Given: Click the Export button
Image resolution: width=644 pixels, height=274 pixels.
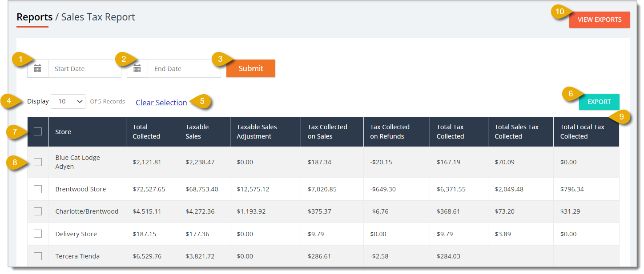Looking at the screenshot, I should [x=599, y=102].
